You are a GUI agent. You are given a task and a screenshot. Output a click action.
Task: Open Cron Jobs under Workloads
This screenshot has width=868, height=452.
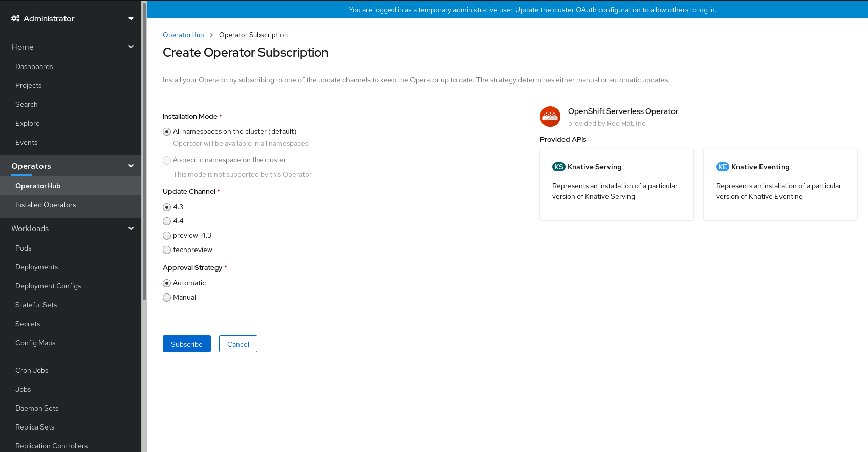[32, 370]
